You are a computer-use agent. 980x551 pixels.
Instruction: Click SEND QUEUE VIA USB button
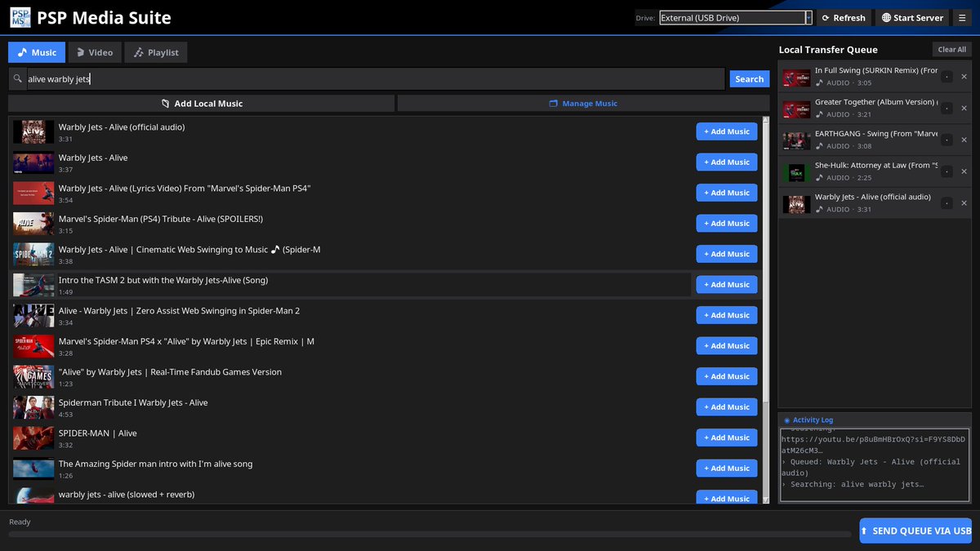(x=915, y=531)
